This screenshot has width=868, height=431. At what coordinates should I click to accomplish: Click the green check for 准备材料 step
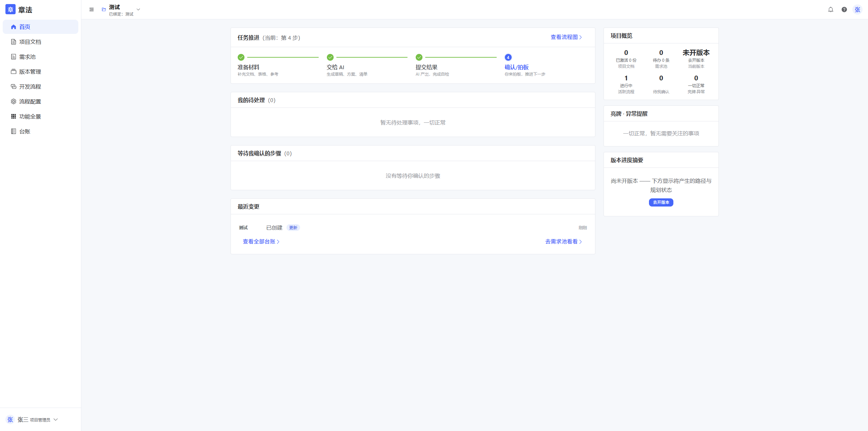241,57
